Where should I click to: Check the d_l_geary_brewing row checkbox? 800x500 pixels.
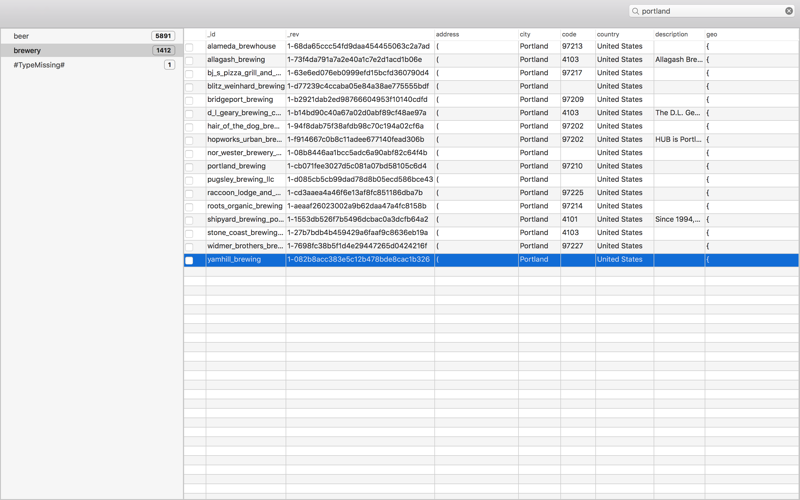[x=189, y=113]
